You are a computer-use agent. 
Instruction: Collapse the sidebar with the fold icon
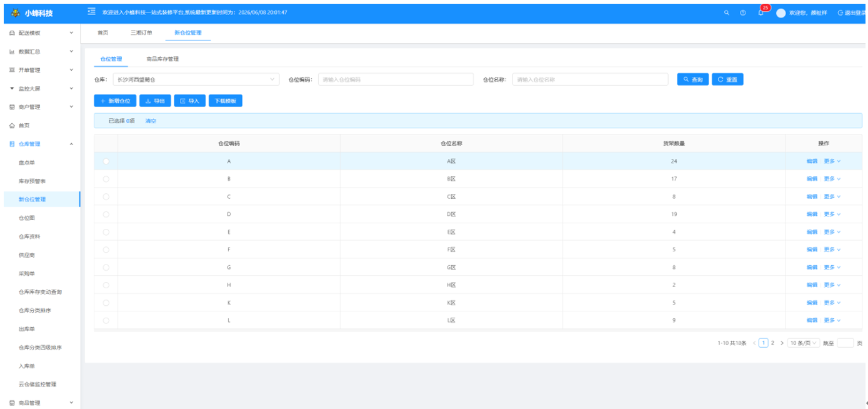click(x=91, y=12)
